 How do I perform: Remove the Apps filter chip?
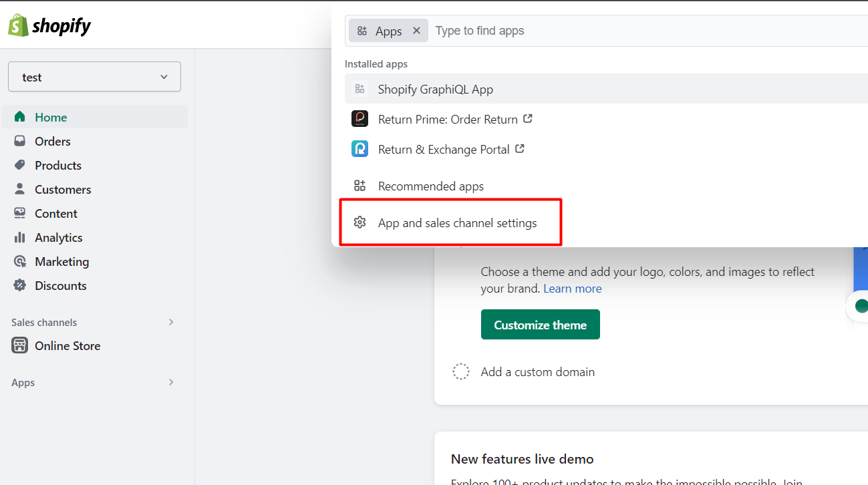pyautogui.click(x=416, y=31)
